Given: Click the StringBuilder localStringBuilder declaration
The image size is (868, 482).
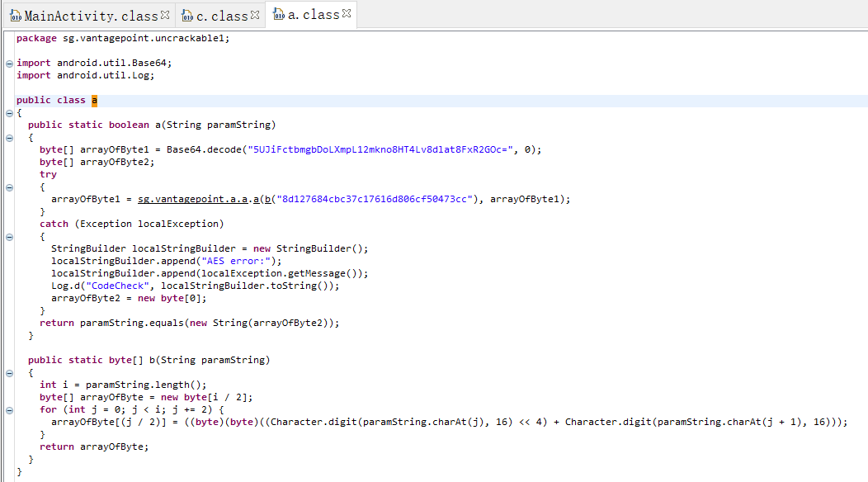Looking at the screenshot, I should (x=210, y=248).
